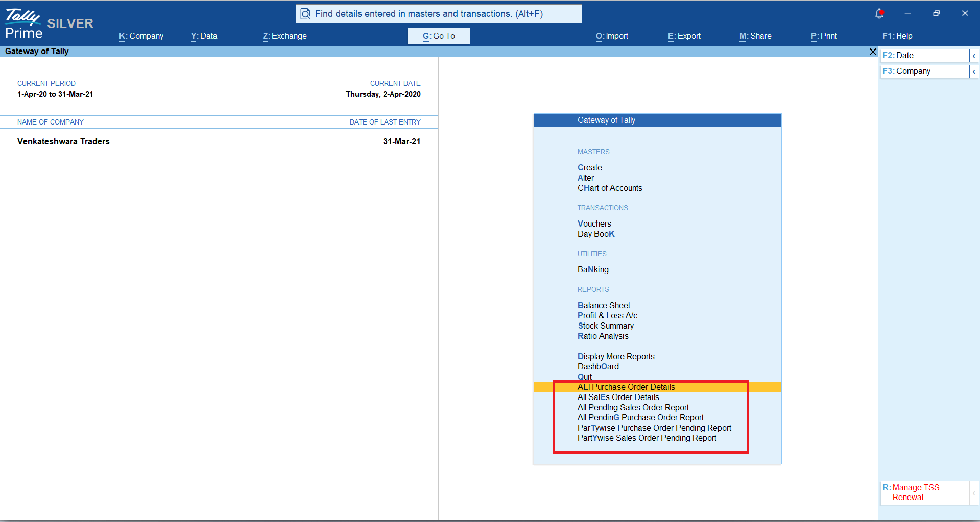Image resolution: width=980 pixels, height=522 pixels.
Task: Open the Z: Exchange menu
Action: pos(284,36)
